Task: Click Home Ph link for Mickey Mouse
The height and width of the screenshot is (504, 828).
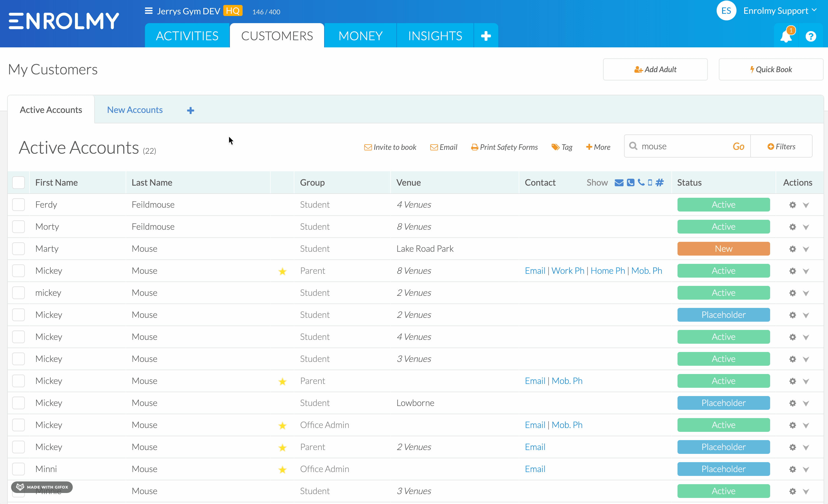Action: [x=607, y=271]
